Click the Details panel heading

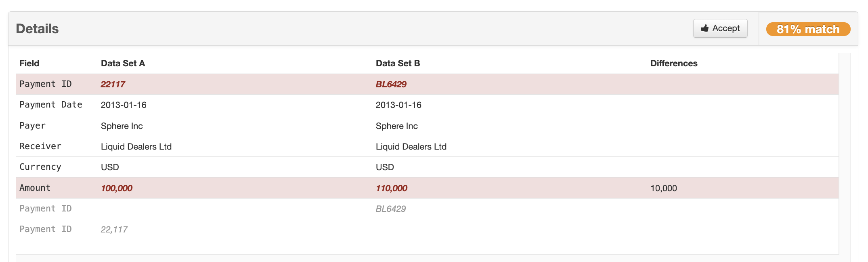37,29
